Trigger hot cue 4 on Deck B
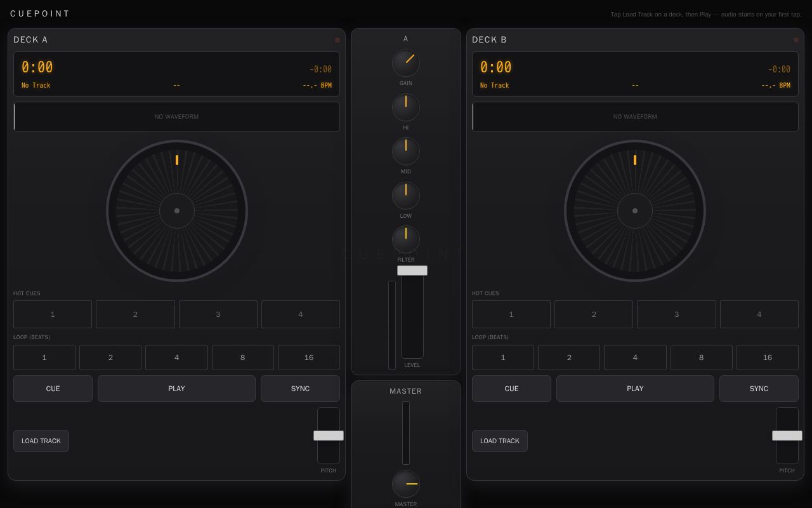 [759, 314]
